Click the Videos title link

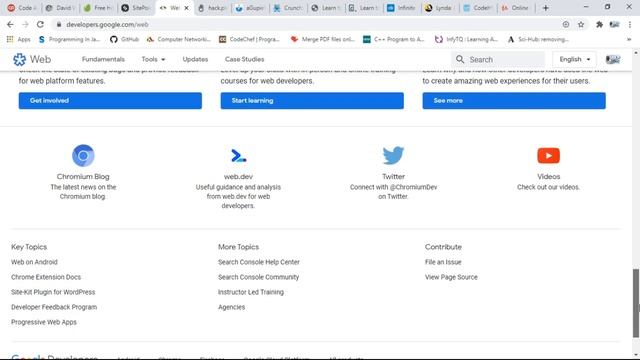[x=549, y=177]
